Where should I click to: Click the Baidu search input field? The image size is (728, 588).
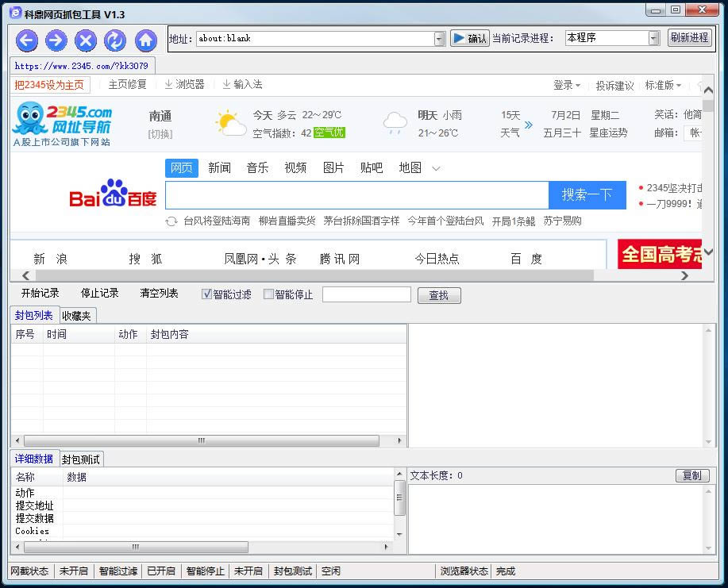pos(356,195)
